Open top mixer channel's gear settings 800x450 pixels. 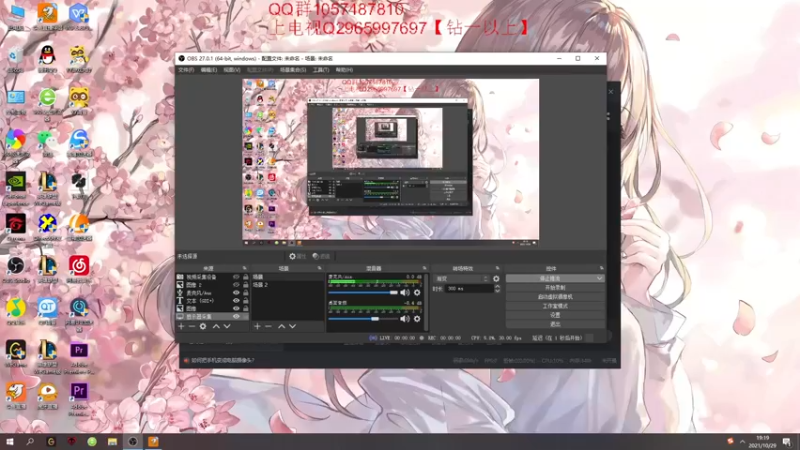[417, 292]
